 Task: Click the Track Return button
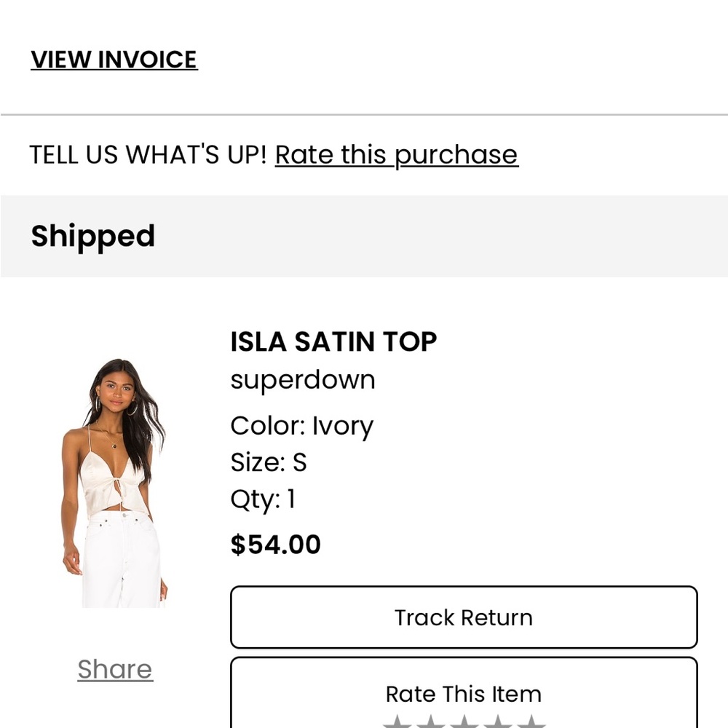pyautogui.click(x=463, y=617)
